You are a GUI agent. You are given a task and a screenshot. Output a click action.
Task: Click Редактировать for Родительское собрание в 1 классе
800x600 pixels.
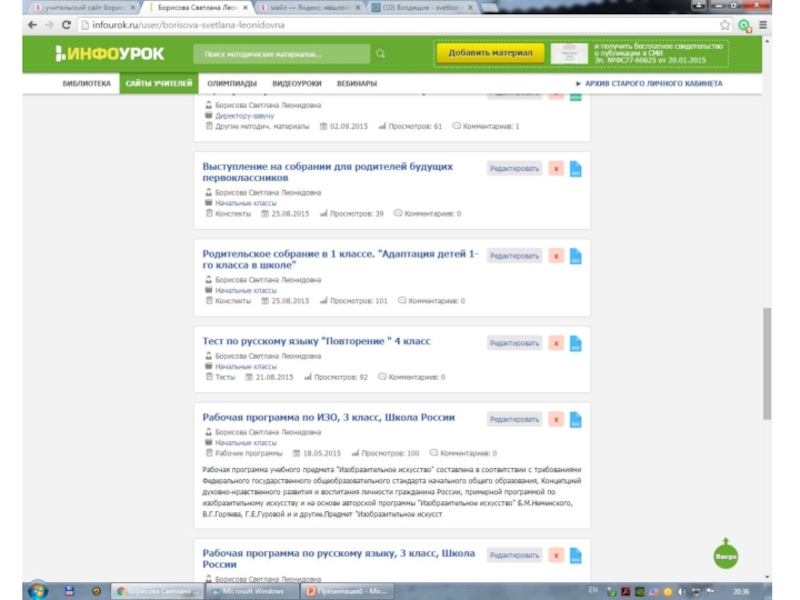514,256
